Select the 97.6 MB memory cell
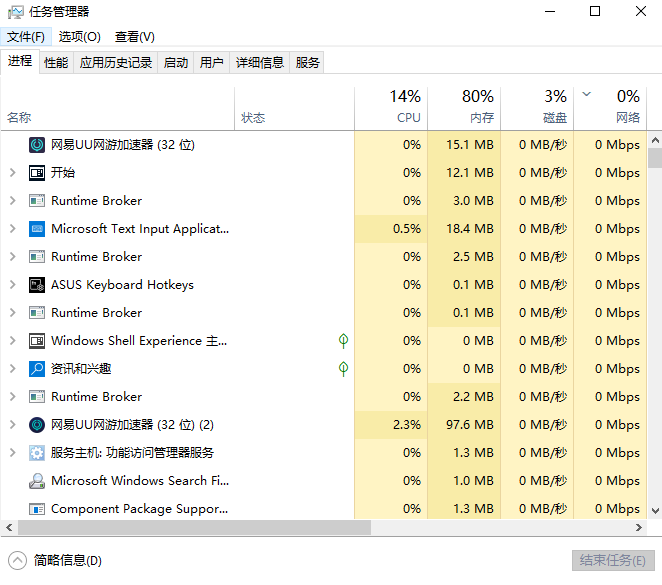The width and height of the screenshot is (662, 585). click(464, 425)
